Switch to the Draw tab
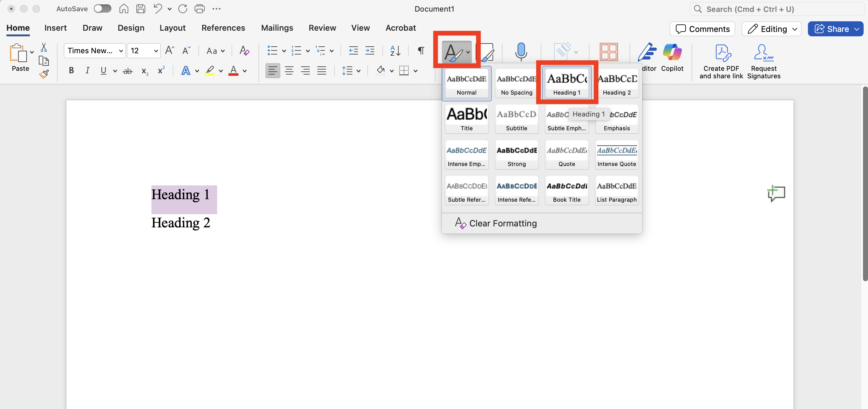Viewport: 868px width, 409px height. click(x=92, y=28)
